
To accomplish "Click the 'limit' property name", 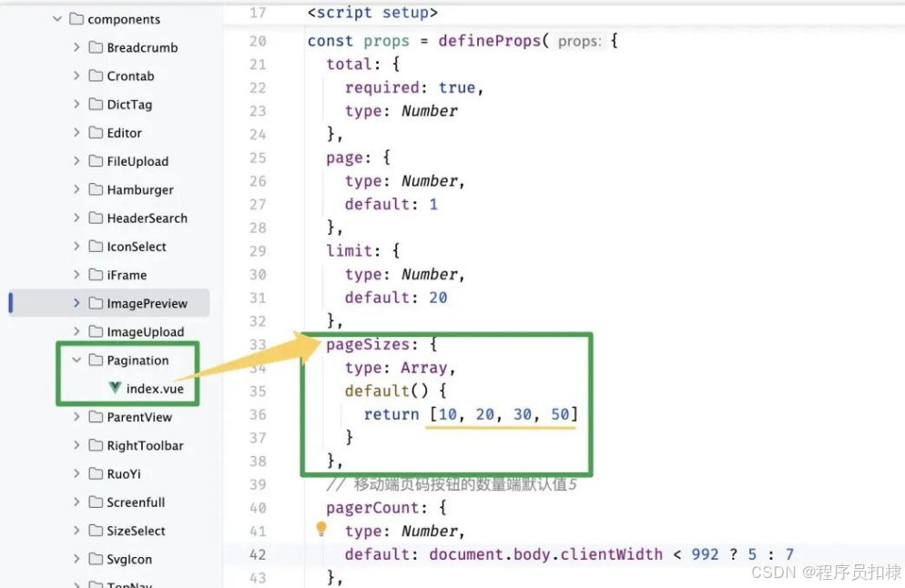I will pyautogui.click(x=350, y=250).
